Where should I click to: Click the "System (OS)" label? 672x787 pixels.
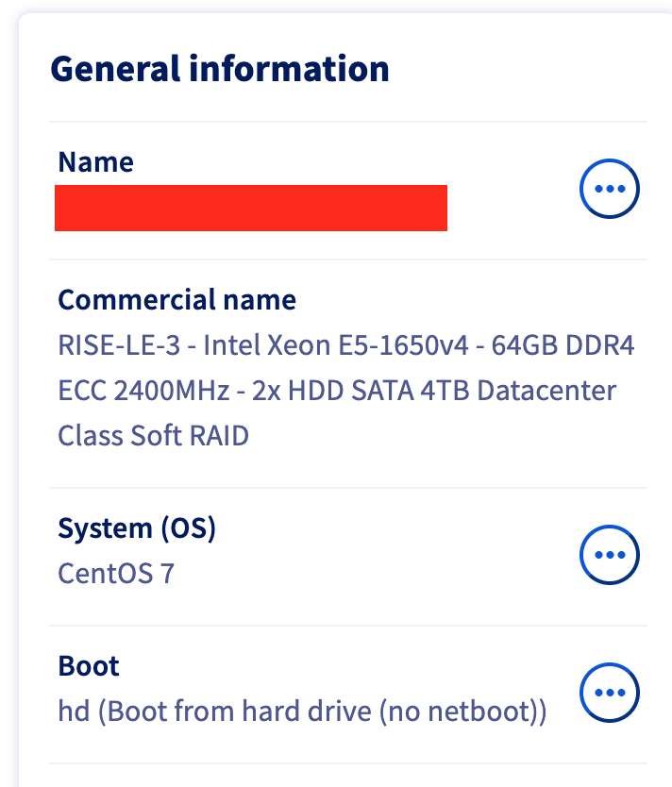click(137, 528)
